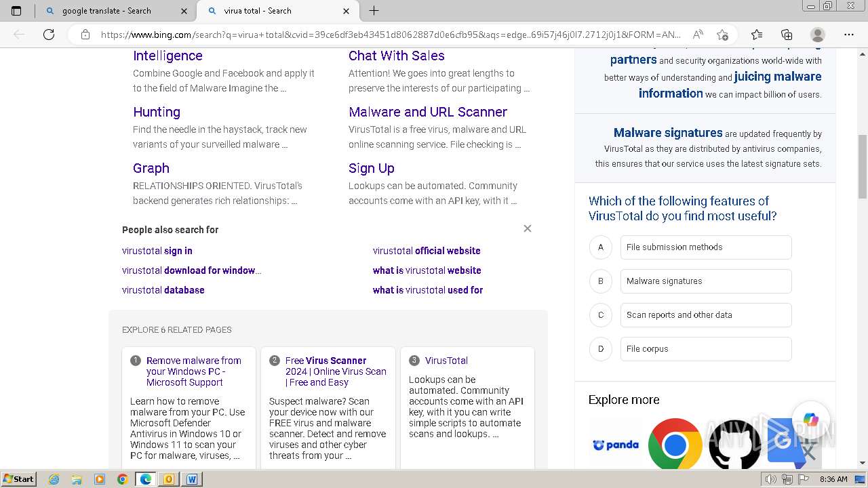Open the Copilot floating icon
The image size is (868, 488).
click(x=811, y=421)
